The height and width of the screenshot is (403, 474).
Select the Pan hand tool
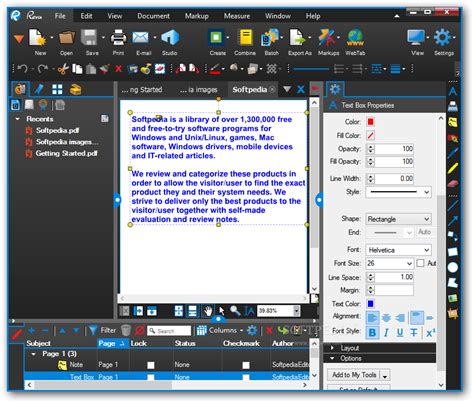[x=208, y=311]
